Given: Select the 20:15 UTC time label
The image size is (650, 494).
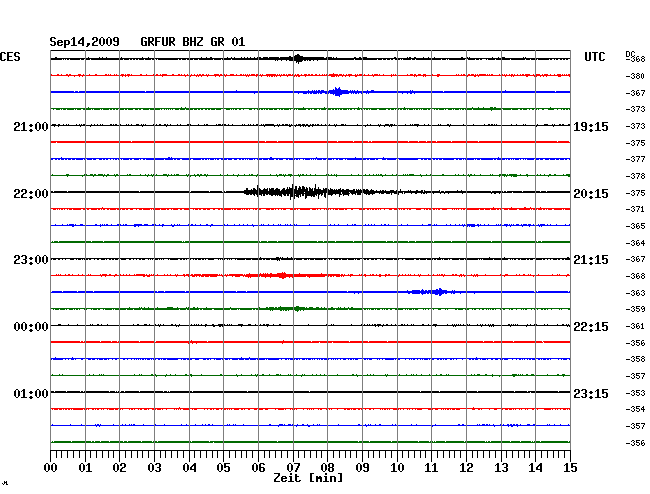Looking at the screenshot, I should [x=591, y=194].
